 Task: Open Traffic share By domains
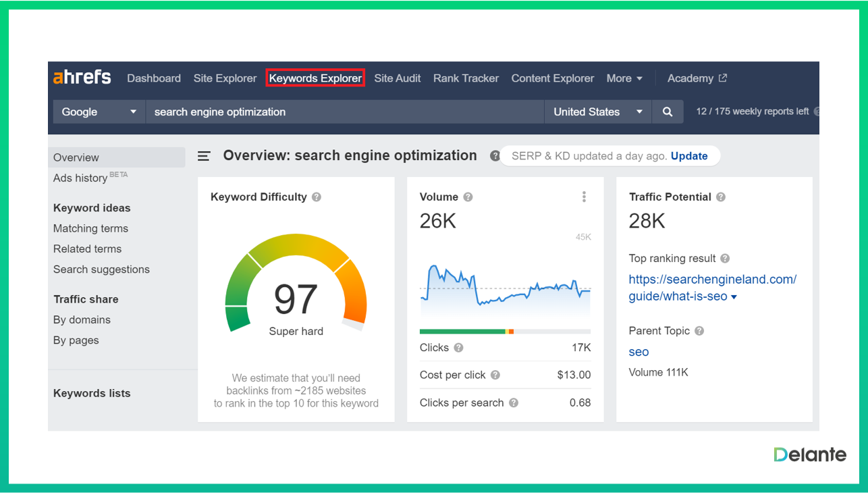pyautogui.click(x=82, y=320)
